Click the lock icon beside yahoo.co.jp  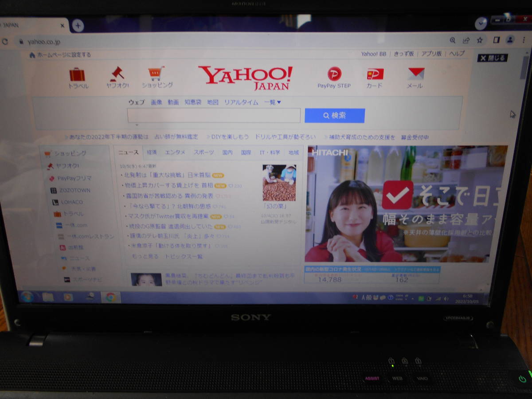coord(20,42)
